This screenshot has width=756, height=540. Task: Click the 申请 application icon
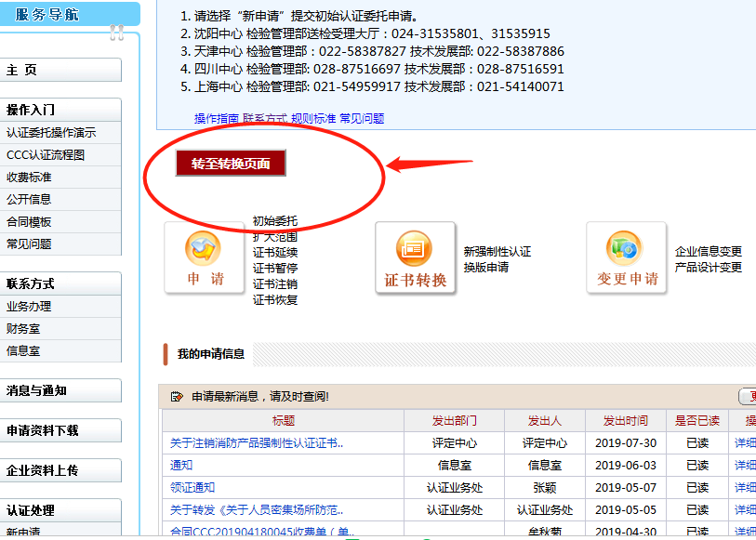pyautogui.click(x=205, y=257)
